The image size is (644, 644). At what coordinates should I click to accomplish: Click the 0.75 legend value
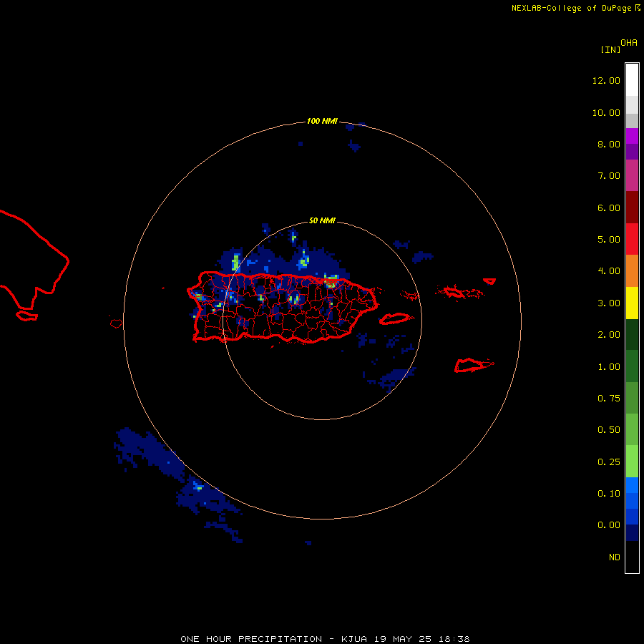[x=609, y=399]
